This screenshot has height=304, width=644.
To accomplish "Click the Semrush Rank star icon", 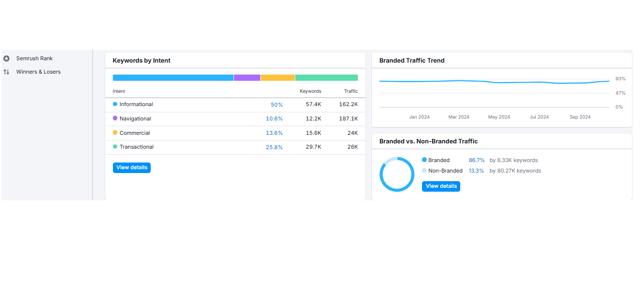I will tap(6, 58).
